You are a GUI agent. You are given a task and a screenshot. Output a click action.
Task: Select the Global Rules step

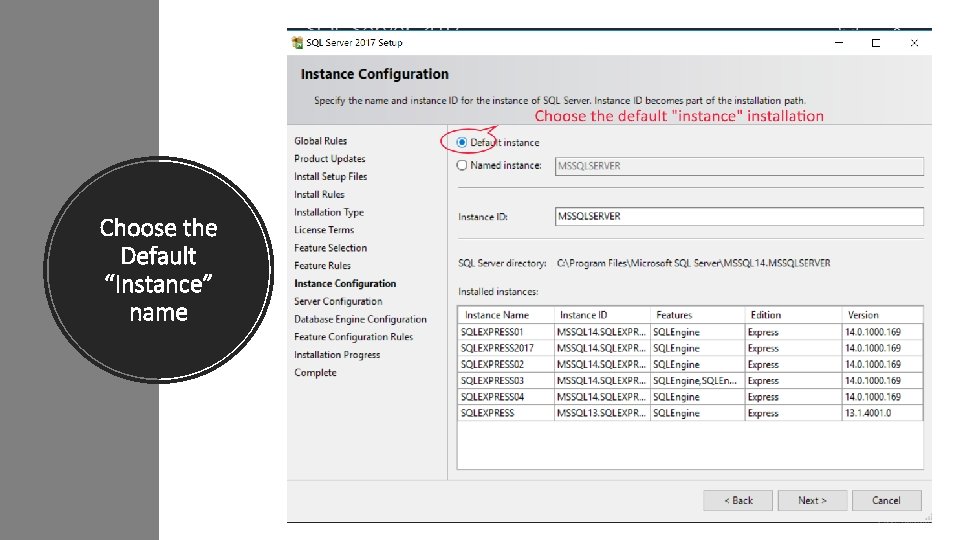click(x=320, y=141)
